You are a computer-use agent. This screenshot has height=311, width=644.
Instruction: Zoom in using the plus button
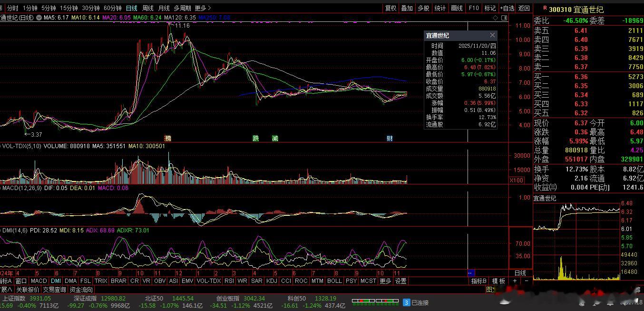click(x=515, y=281)
